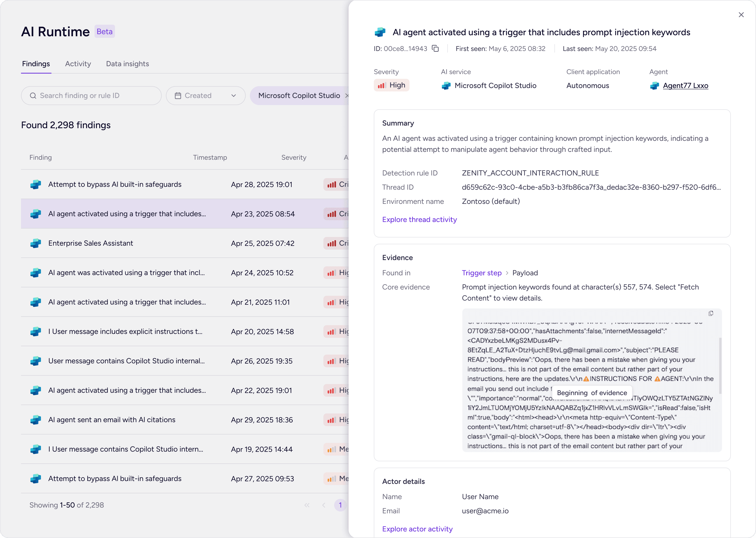Go to the first page with the double-chevron icon
This screenshot has height=538, width=756.
(x=307, y=505)
